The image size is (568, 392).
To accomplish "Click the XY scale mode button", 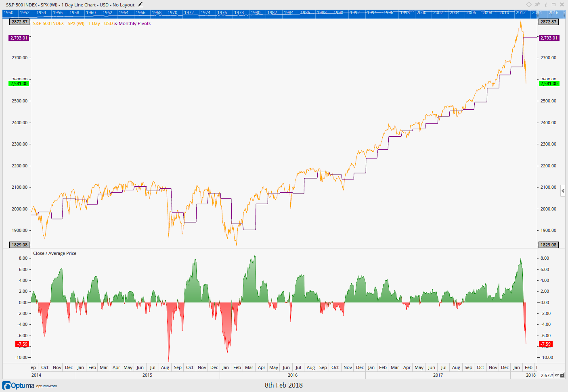I will 557,375.
